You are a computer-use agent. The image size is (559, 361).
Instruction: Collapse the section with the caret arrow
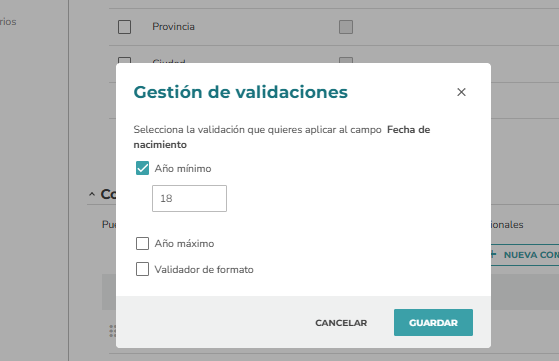(92, 194)
